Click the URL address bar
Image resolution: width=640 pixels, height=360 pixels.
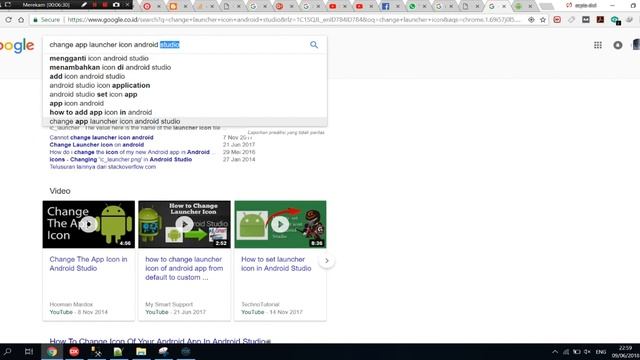coord(294,20)
